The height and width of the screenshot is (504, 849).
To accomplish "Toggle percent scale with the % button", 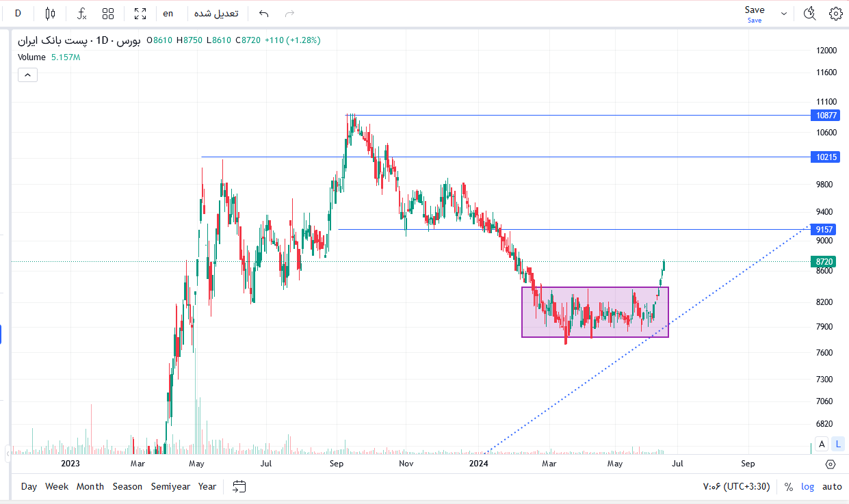I will (788, 487).
